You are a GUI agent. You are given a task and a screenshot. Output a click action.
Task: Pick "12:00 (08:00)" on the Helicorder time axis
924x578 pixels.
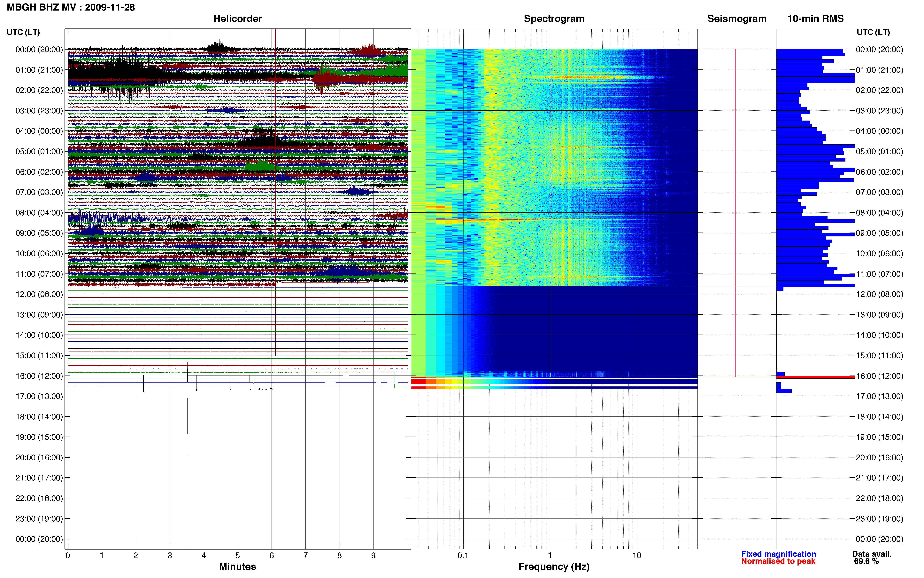point(39,294)
